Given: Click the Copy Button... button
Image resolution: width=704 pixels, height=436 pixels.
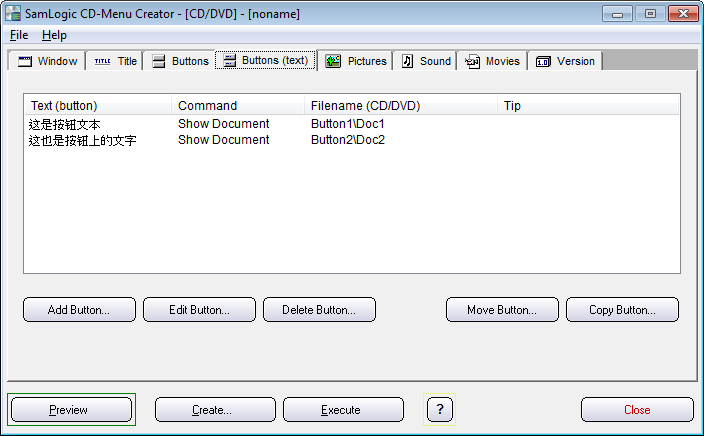Looking at the screenshot, I should [622, 309].
